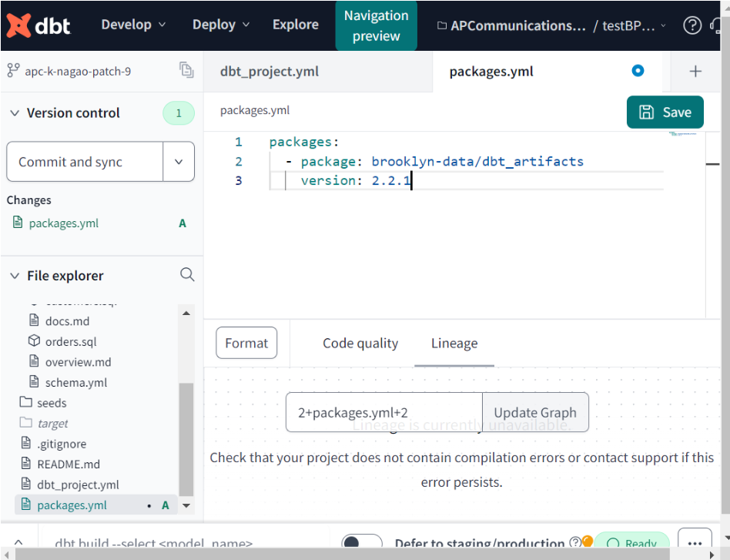This screenshot has width=730, height=560.
Task: Open the .gitignore file
Action: click(x=62, y=444)
